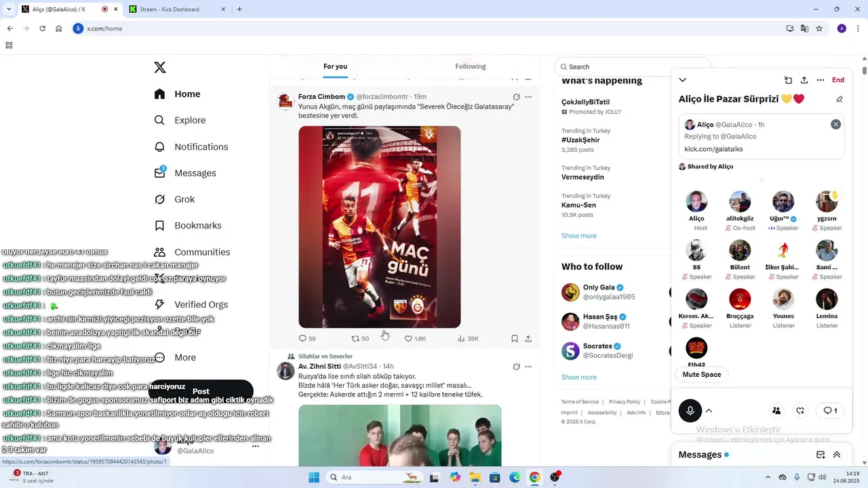Show more under Who to follow
Viewport: 868px width, 488px height.
[579, 377]
